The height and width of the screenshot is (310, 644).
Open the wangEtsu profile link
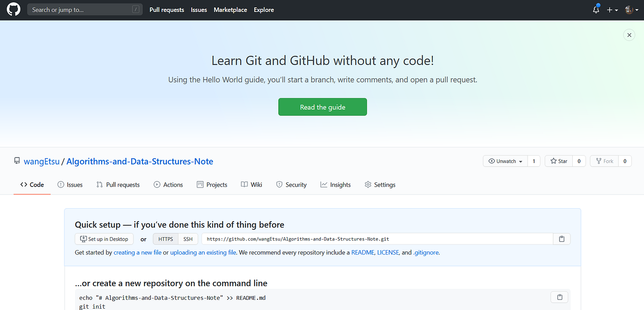coord(41,161)
